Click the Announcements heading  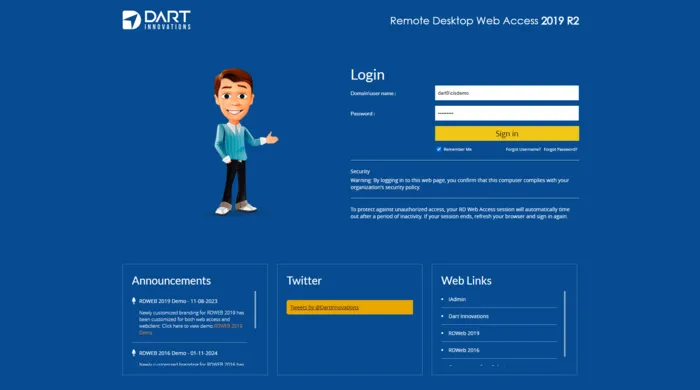pyautogui.click(x=171, y=281)
